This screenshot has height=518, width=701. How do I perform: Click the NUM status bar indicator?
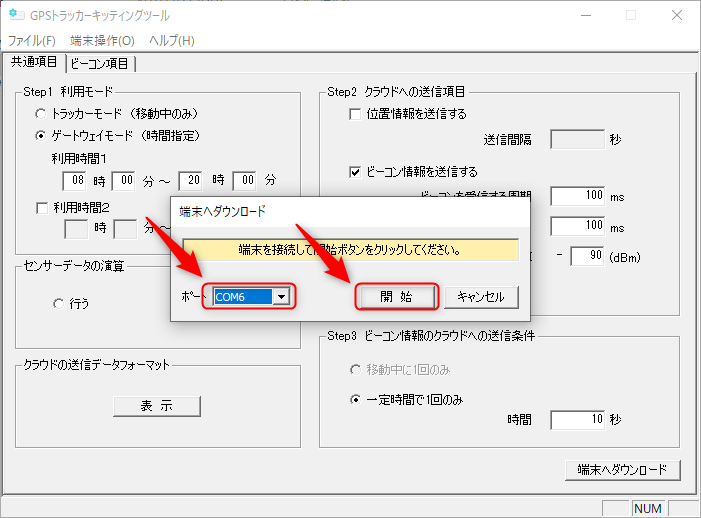pos(648,509)
